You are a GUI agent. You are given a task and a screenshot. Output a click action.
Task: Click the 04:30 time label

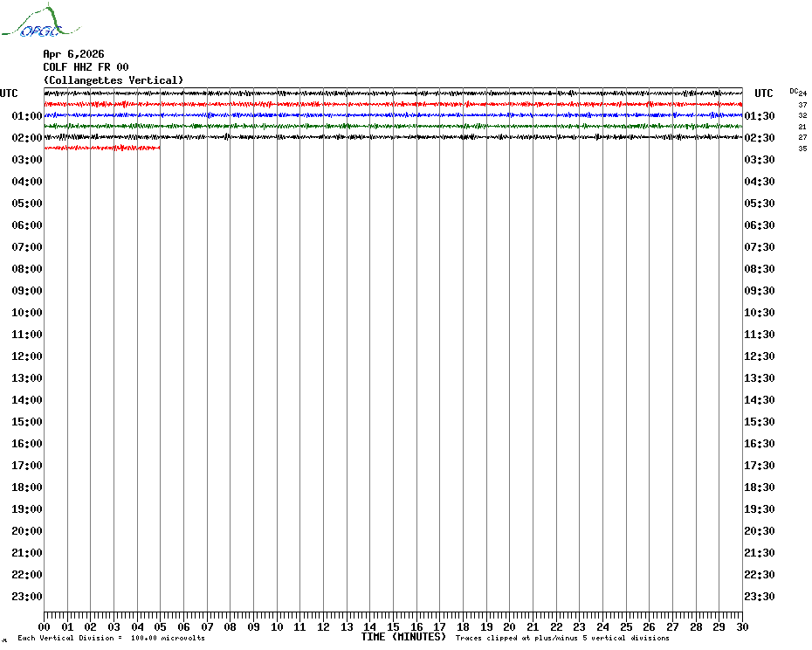[x=760, y=182]
